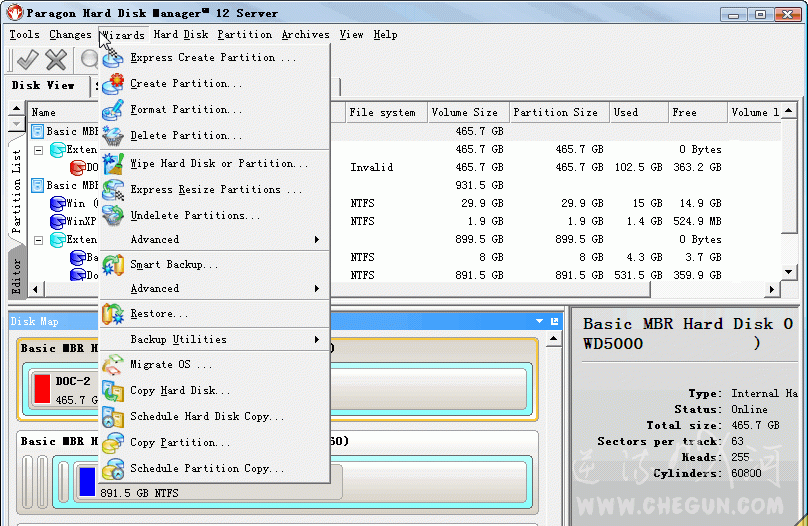The width and height of the screenshot is (808, 526).
Task: Choose Express Create Partition menu entry
Action: tap(214, 58)
